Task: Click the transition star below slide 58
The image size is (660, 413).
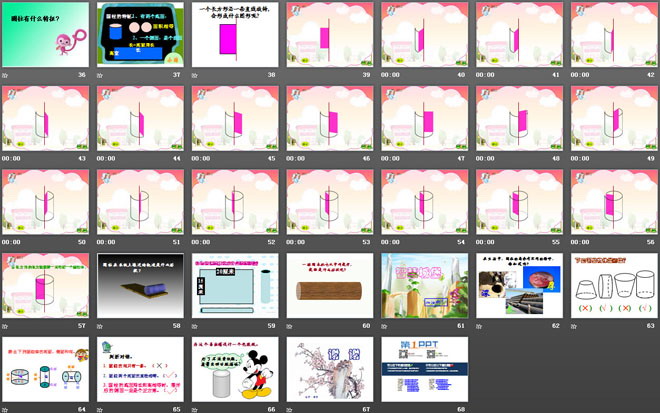Action: tap(101, 326)
